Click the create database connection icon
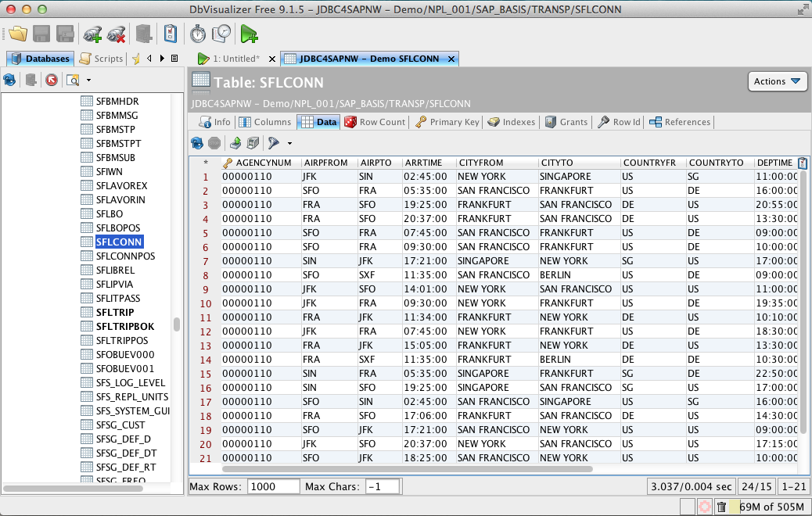This screenshot has width=812, height=516. pyautogui.click(x=92, y=34)
